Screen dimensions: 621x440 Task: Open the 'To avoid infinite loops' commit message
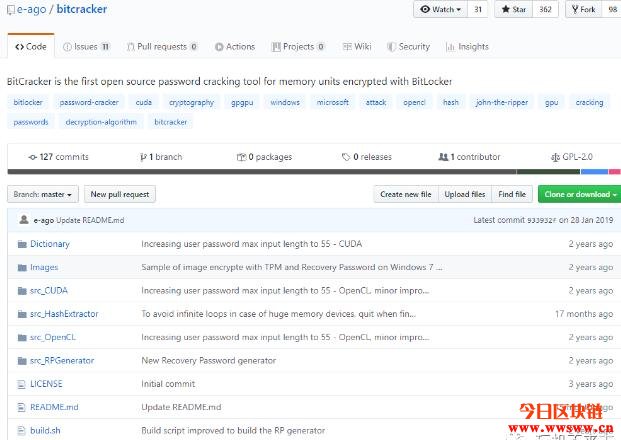point(278,314)
